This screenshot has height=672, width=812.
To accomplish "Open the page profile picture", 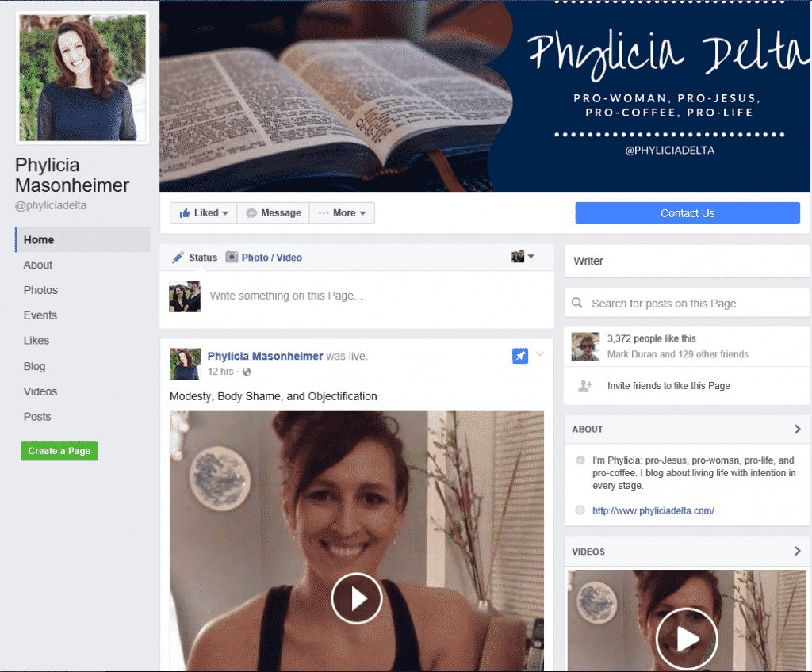I will coord(82,78).
